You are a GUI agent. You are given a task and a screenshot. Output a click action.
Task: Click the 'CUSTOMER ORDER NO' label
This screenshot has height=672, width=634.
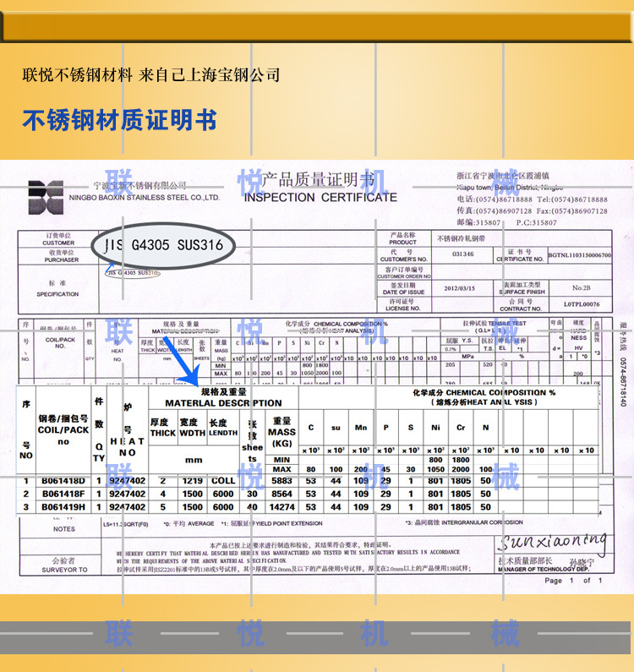tap(404, 276)
